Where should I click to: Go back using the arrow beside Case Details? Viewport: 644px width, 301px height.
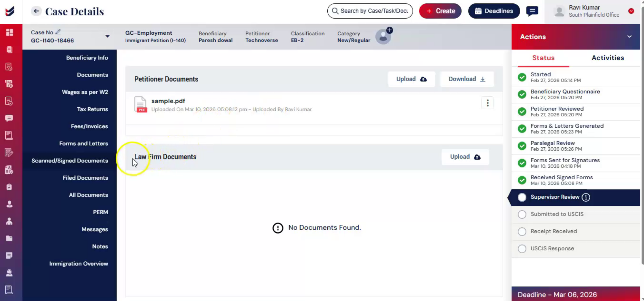[36, 11]
